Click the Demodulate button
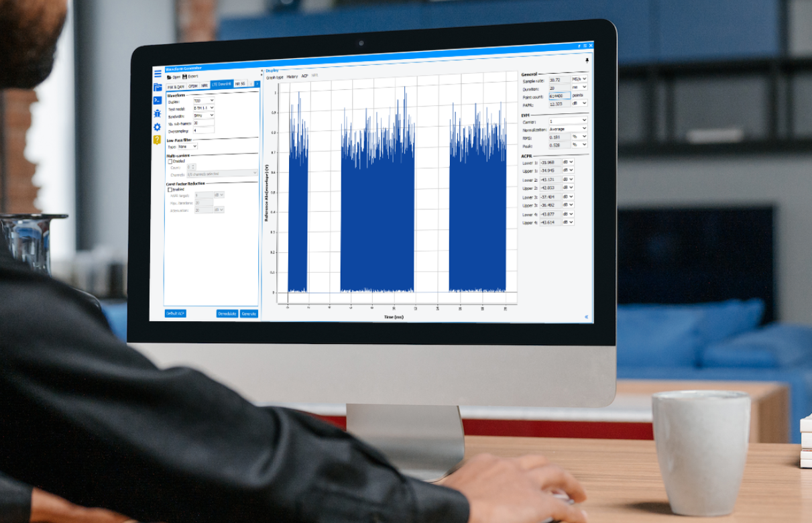The width and height of the screenshot is (812, 523). [227, 313]
